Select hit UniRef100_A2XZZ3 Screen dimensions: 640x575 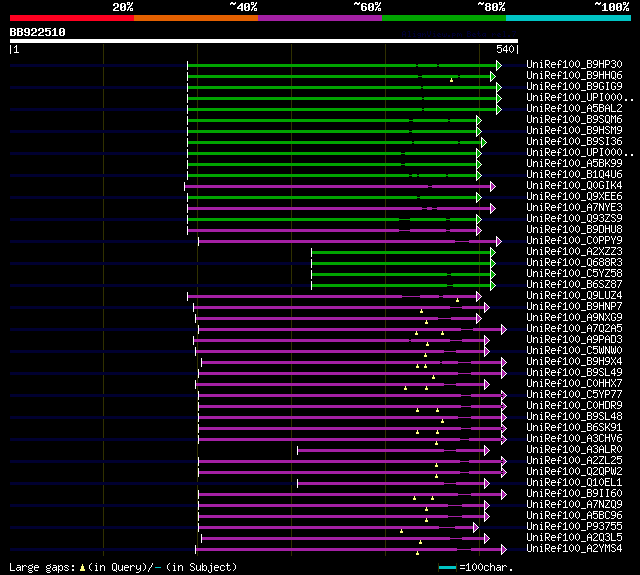coord(574,252)
